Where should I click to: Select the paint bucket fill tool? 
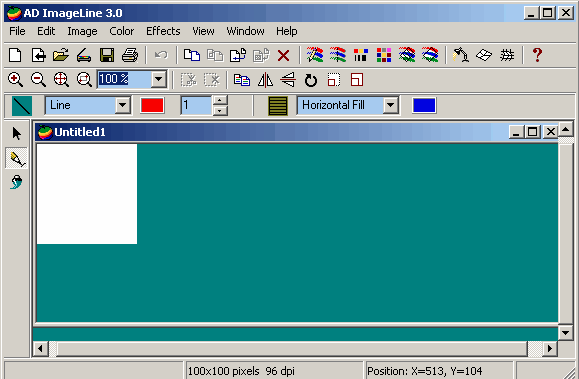click(x=17, y=182)
